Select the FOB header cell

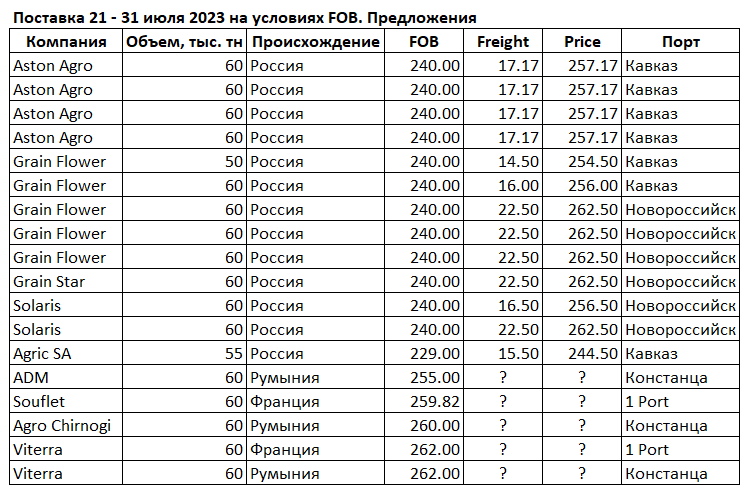pyautogui.click(x=424, y=42)
